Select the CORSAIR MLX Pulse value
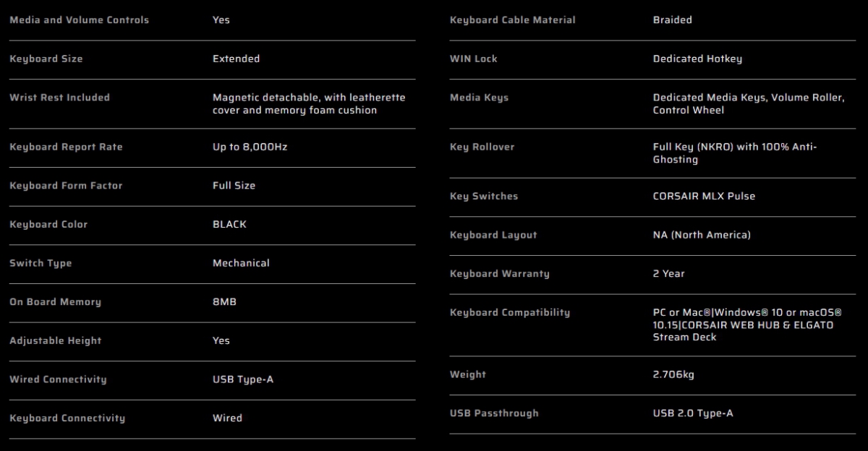This screenshot has width=868, height=451. click(704, 197)
